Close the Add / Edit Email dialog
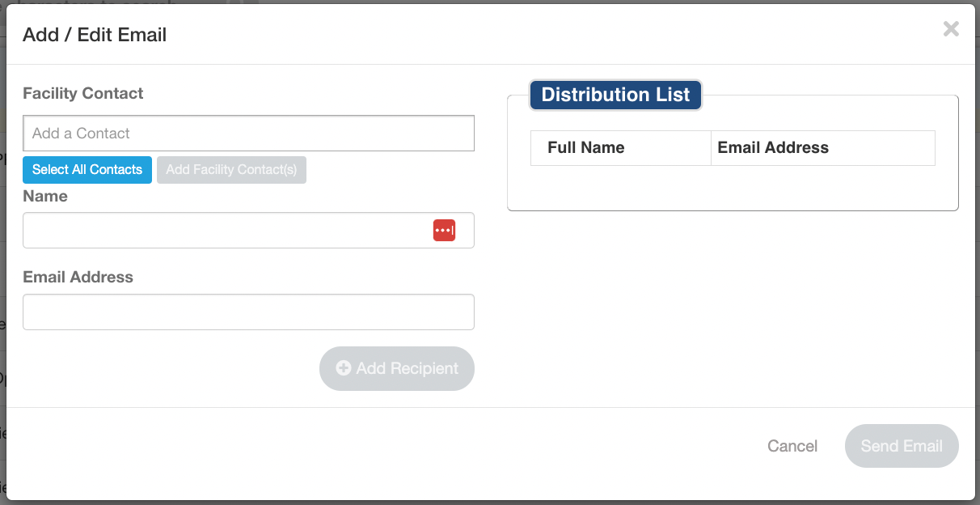 951,29
